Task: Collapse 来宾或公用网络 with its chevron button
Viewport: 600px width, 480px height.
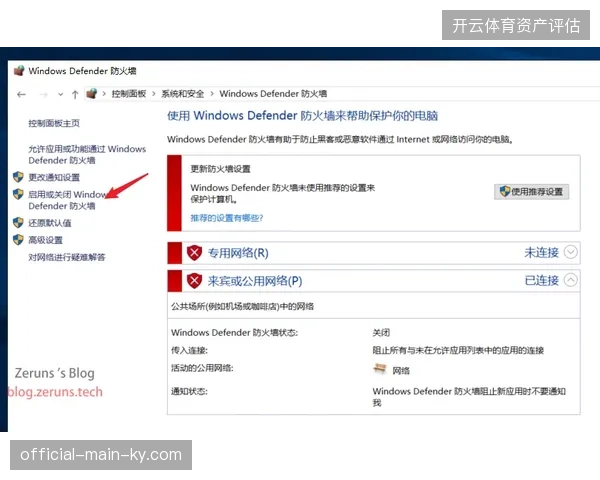Action: tap(571, 280)
